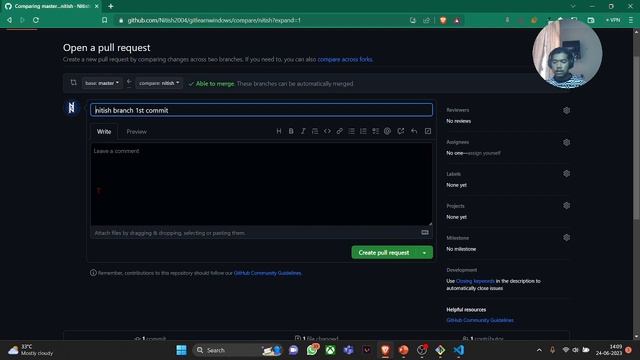Focus the pull request title field
Image resolution: width=640 pixels, height=360 pixels.
coord(261,110)
